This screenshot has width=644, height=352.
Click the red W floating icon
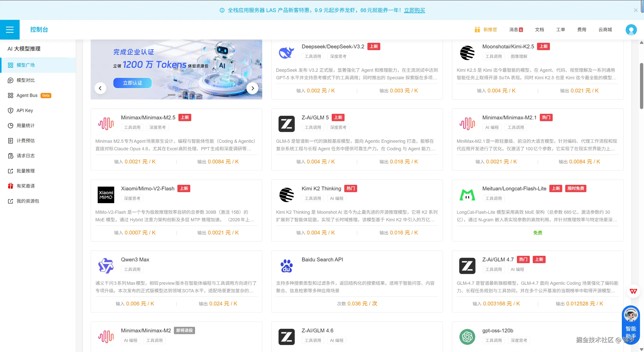coord(633,291)
